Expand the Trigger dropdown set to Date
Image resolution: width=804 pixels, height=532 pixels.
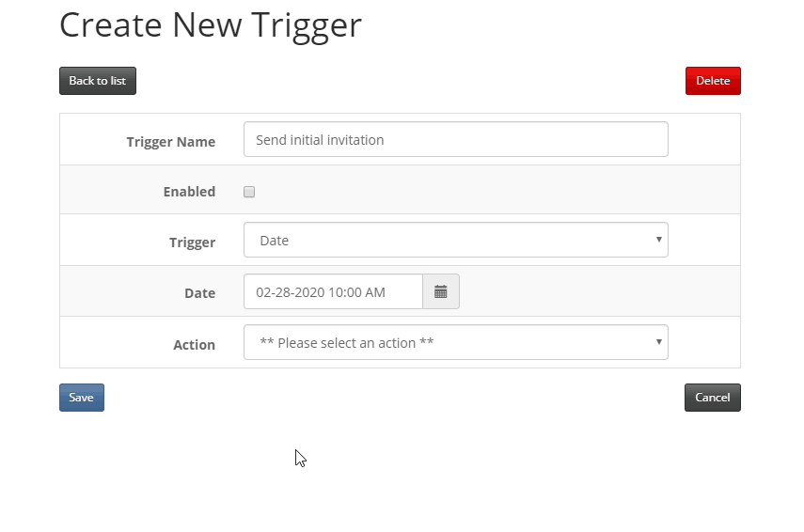click(456, 240)
